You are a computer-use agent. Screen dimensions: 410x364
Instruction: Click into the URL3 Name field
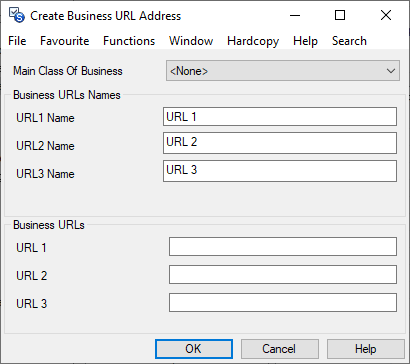click(x=280, y=171)
